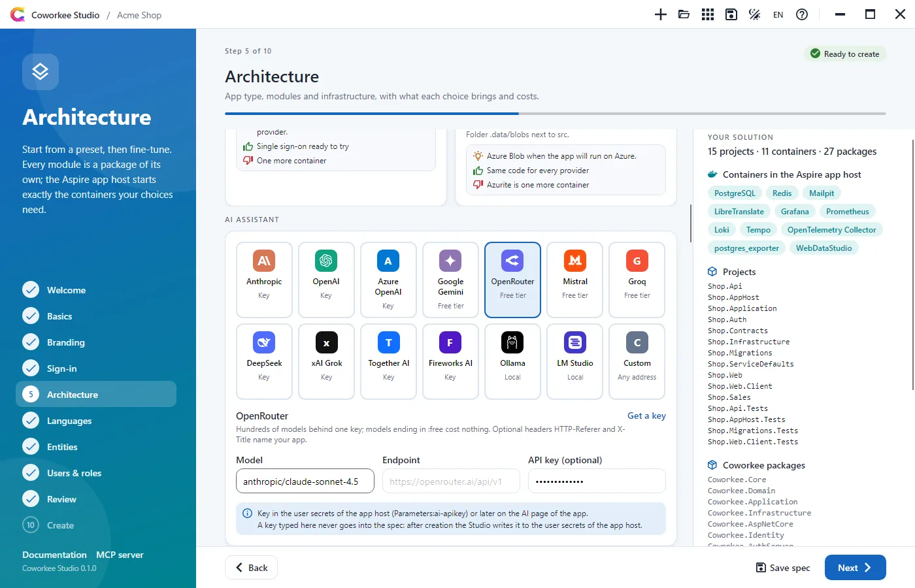This screenshot has width=915, height=588.
Task: Click the Model input field
Action: coord(305,482)
